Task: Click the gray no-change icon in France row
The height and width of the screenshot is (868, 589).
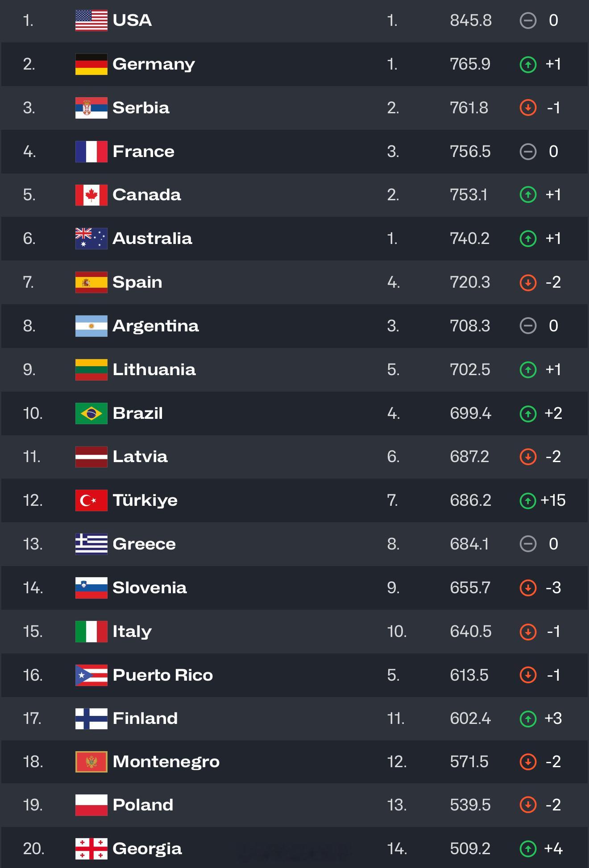Action: click(x=528, y=152)
